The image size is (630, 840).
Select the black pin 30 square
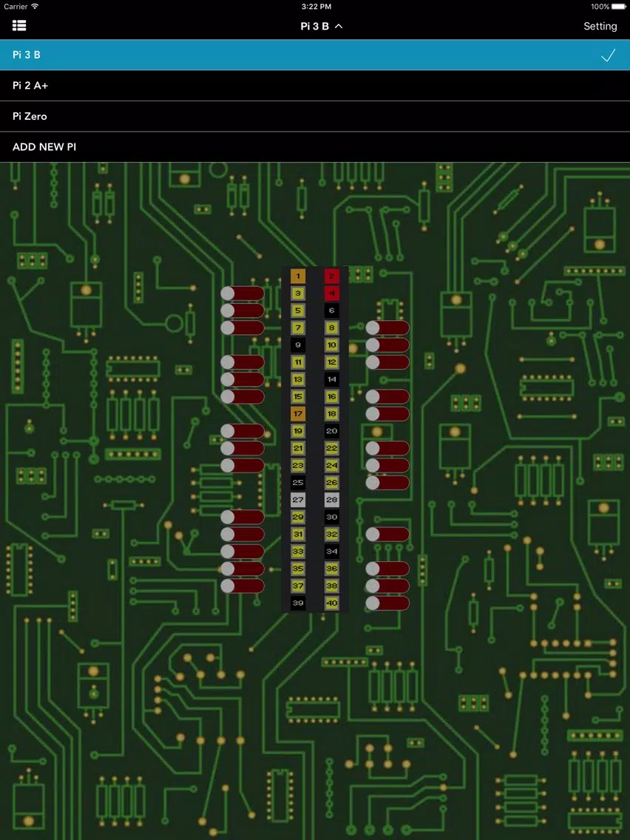pos(331,517)
